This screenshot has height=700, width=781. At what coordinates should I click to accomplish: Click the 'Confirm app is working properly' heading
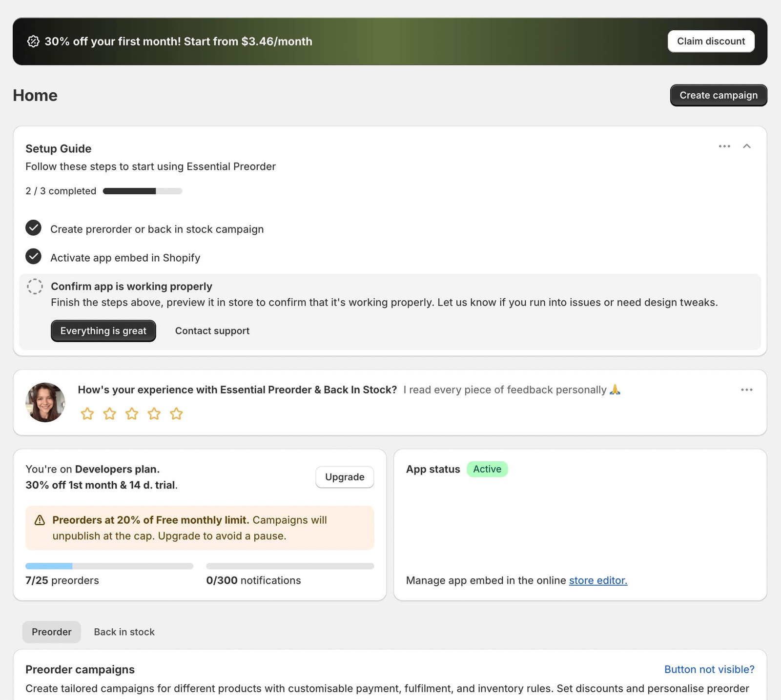click(x=132, y=287)
